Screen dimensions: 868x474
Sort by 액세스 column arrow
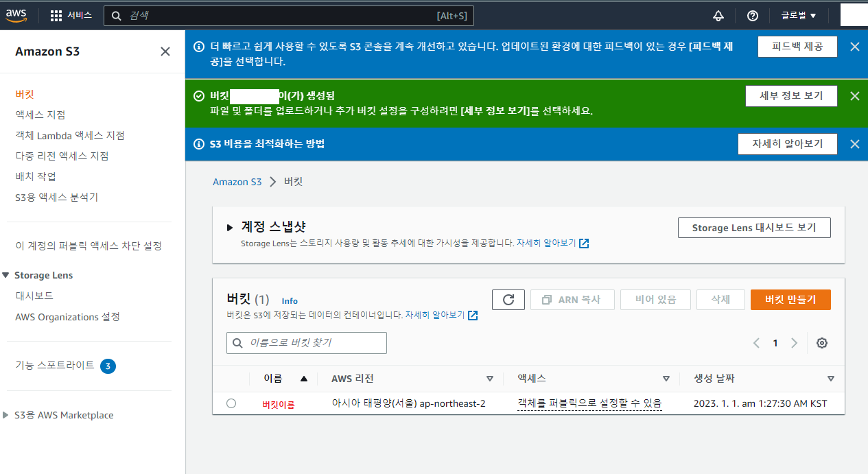(x=666, y=379)
